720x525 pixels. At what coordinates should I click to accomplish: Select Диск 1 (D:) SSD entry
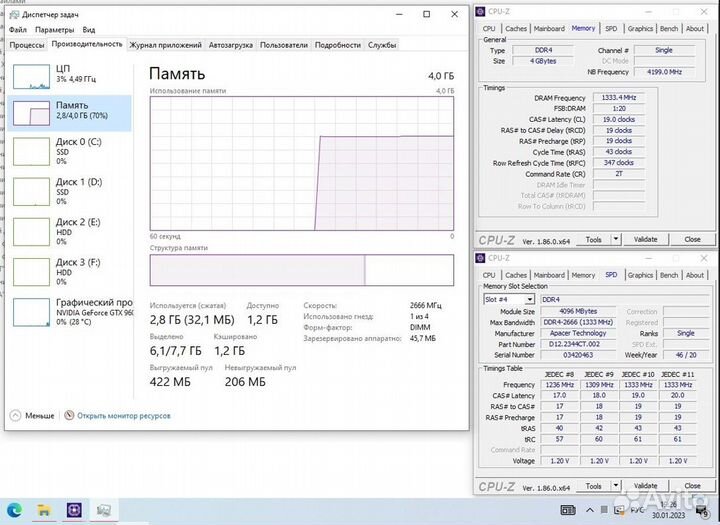[69, 192]
